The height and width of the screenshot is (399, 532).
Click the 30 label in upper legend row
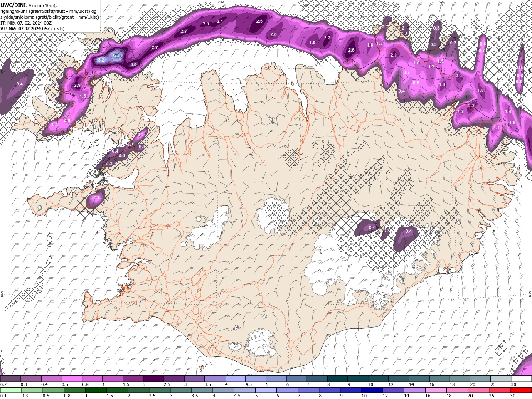coord(514,384)
